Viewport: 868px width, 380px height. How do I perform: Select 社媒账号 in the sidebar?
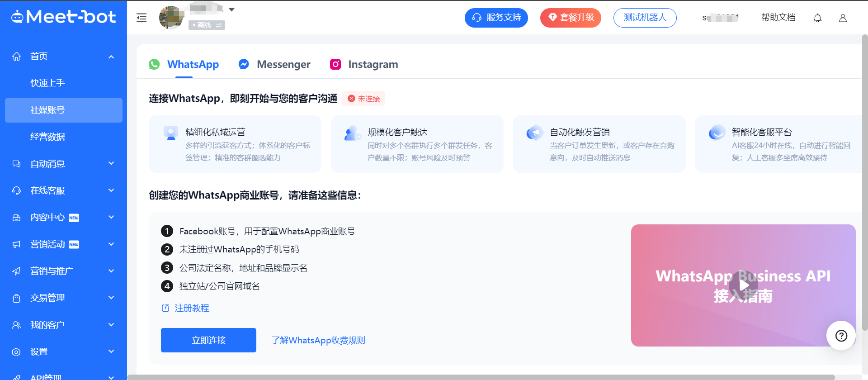tap(64, 110)
